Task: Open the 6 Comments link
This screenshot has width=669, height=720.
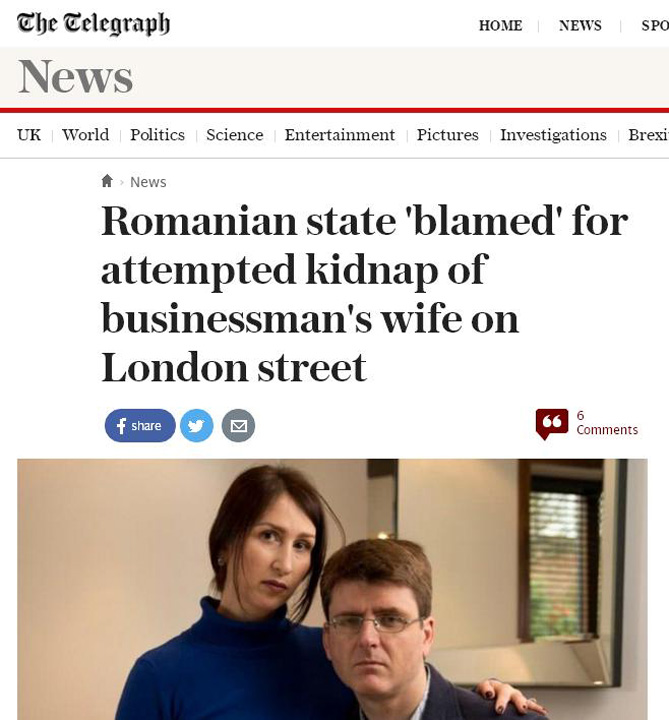Action: coord(607,423)
